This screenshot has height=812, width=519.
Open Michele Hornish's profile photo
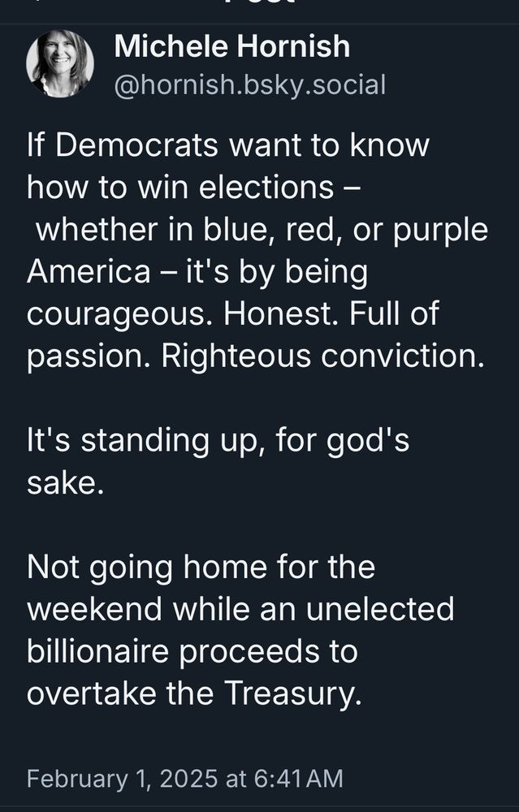click(x=60, y=64)
